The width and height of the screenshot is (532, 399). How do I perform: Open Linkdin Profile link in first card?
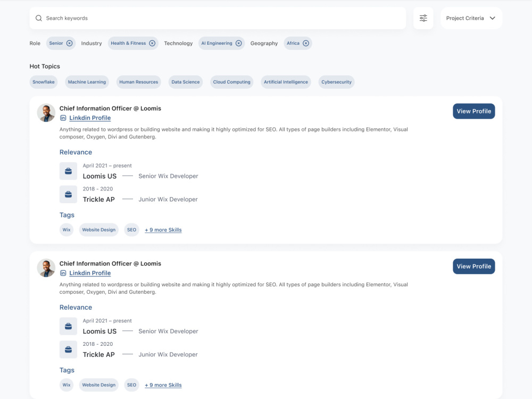click(90, 118)
